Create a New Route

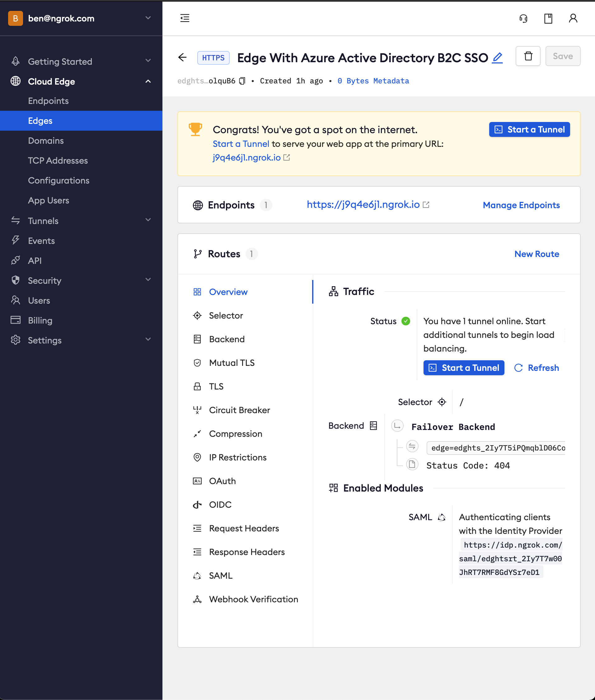coord(536,254)
